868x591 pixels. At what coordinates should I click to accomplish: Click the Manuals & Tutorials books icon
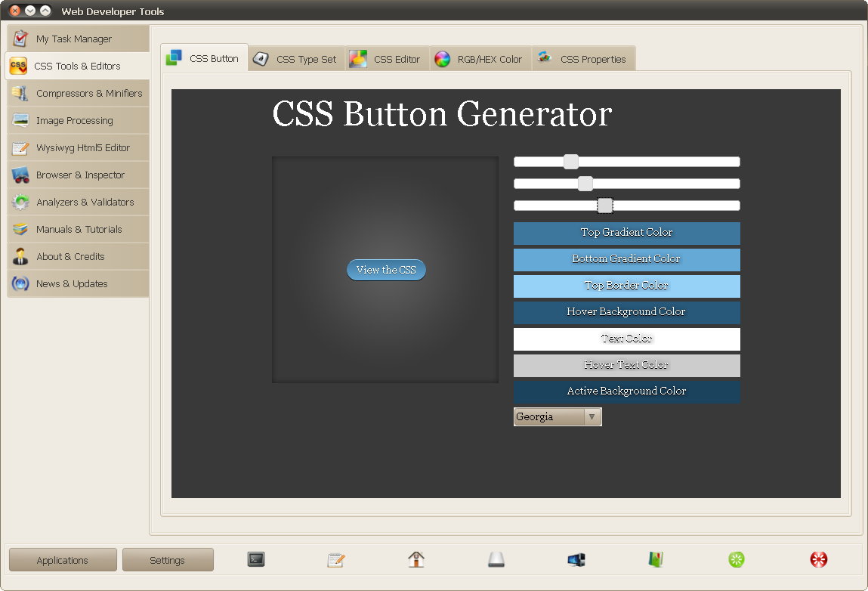click(20, 229)
